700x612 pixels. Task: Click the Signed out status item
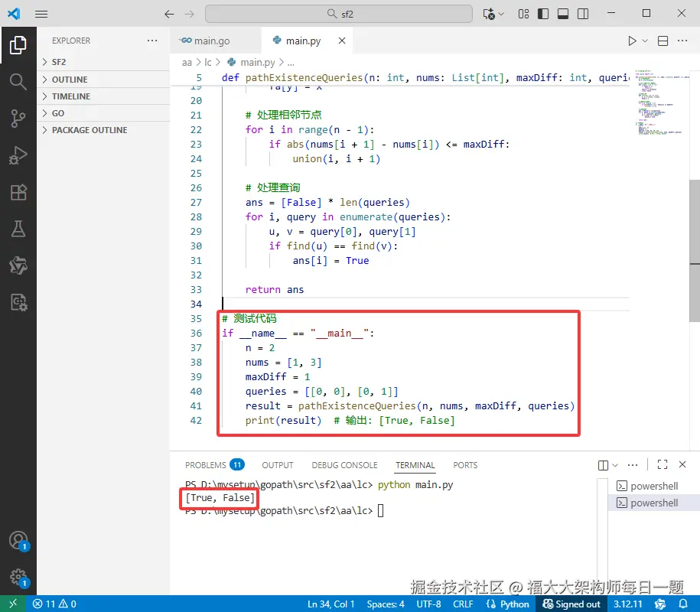tap(571, 604)
